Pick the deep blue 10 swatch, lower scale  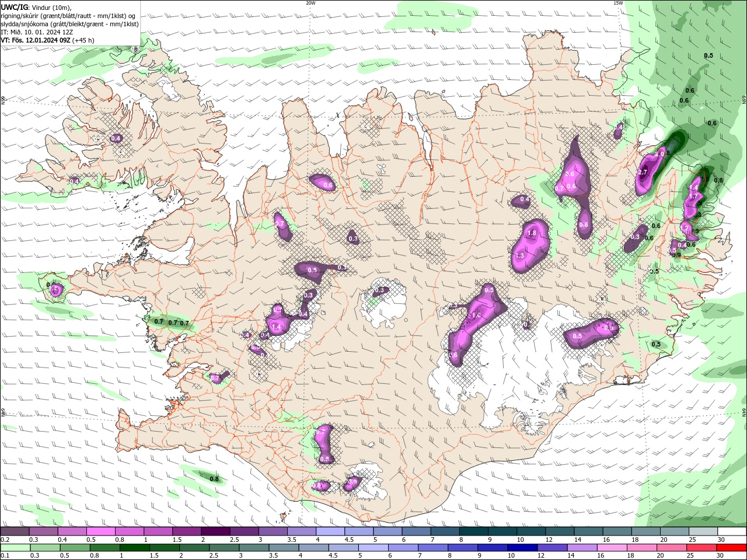(522, 548)
